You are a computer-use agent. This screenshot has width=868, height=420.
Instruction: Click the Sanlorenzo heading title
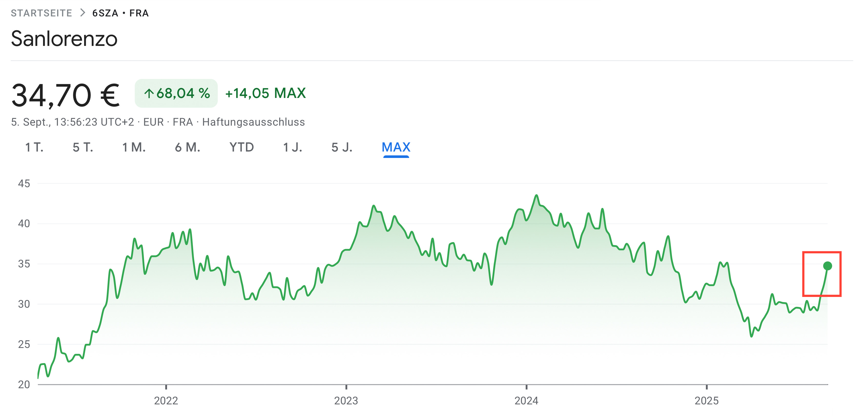[x=64, y=38]
